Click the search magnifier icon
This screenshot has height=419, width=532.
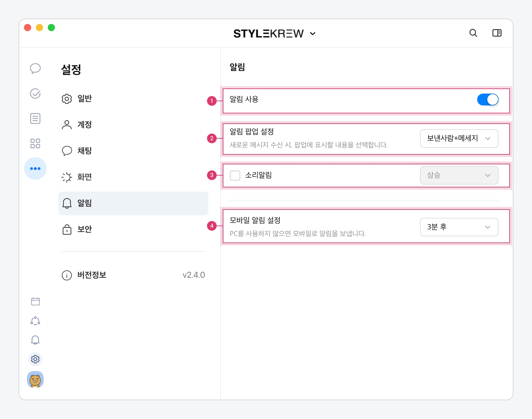point(473,33)
